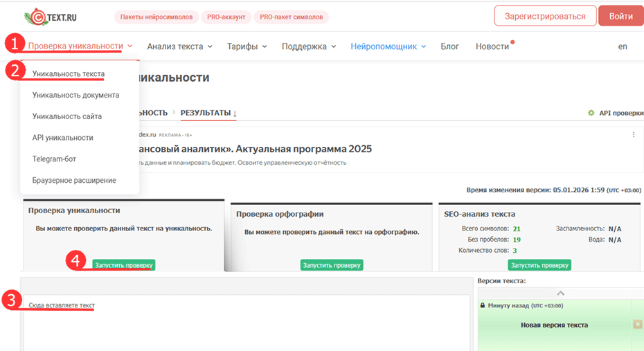Screen dimensions: 644x351
Task: Click the text input area Сюда вставляете текст
Action: 247,323
